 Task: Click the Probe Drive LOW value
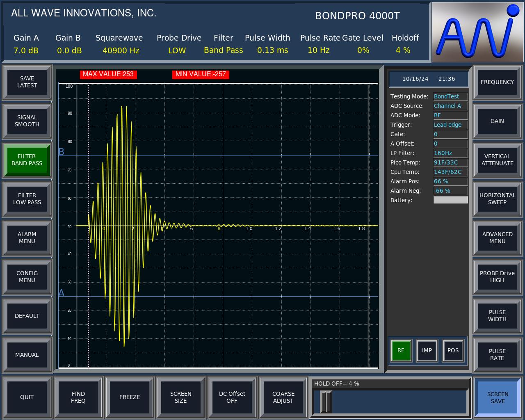click(177, 50)
